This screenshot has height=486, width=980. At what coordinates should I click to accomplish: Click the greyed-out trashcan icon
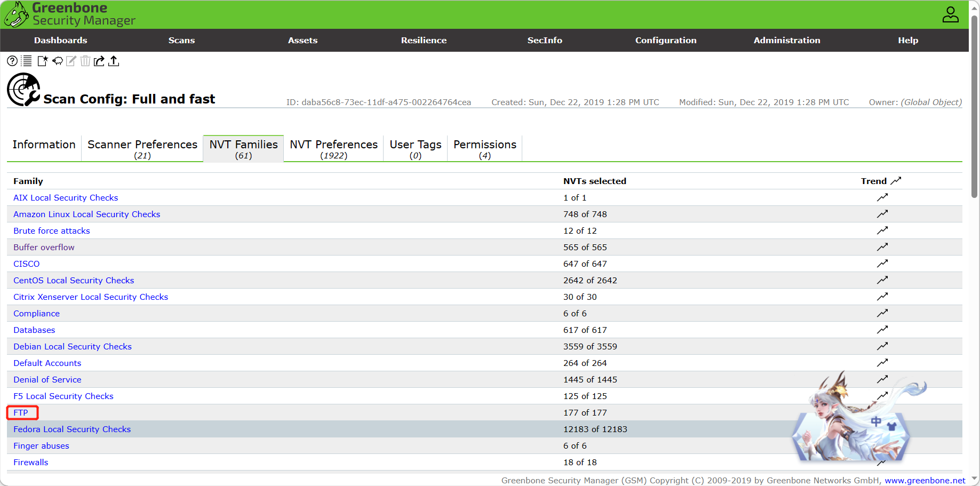85,61
